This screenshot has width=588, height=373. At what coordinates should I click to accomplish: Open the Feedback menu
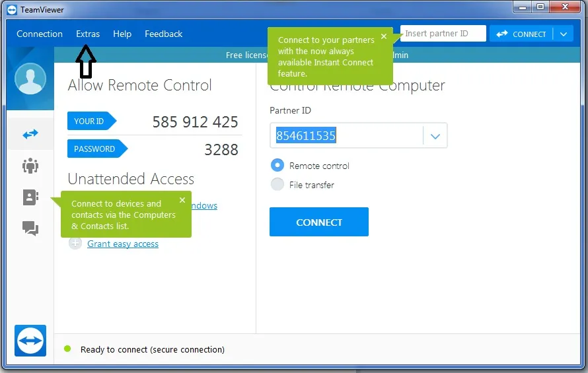tap(163, 34)
